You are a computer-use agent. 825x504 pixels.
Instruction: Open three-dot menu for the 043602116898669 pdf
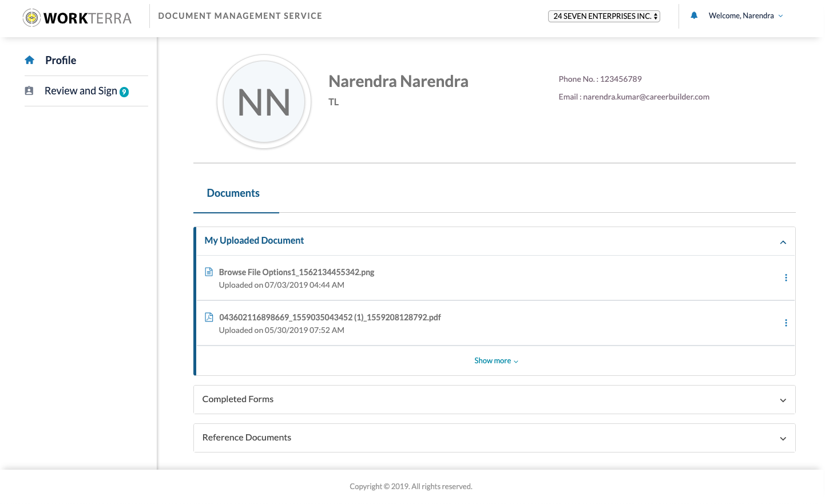[786, 323]
